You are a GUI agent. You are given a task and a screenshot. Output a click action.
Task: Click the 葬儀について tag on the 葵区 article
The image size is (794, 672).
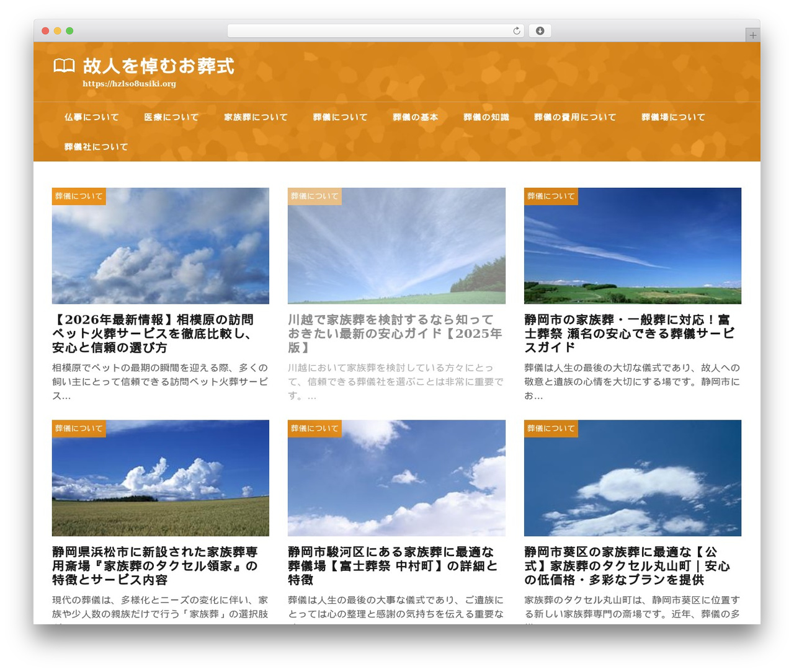(551, 428)
